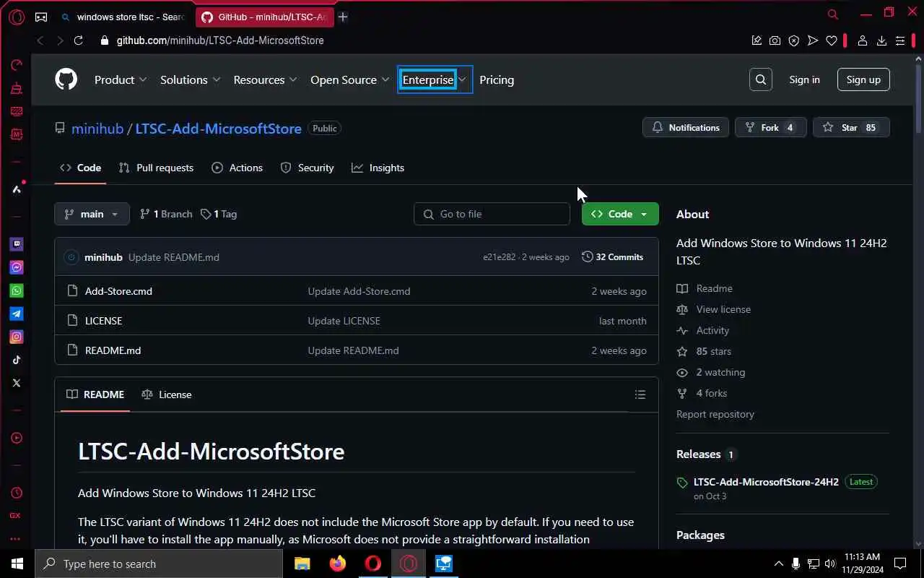The image size is (924, 578).
Task: Open the main branch selector dropdown
Action: (92, 214)
